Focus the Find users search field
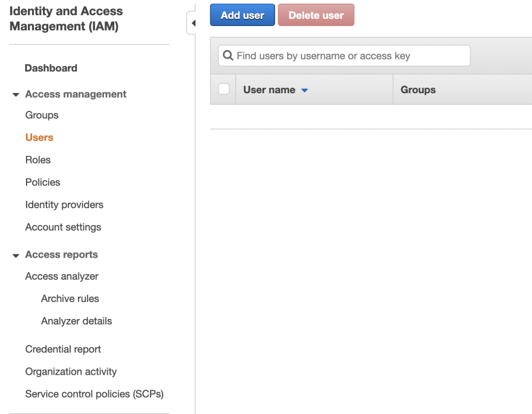 [x=344, y=55]
